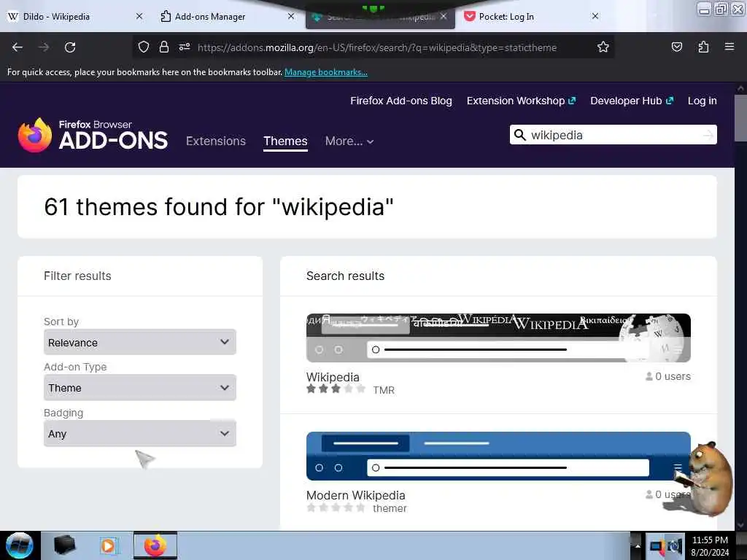This screenshot has height=560, width=747.
Task: Open Firefox Add-ons Blog link
Action: [401, 101]
